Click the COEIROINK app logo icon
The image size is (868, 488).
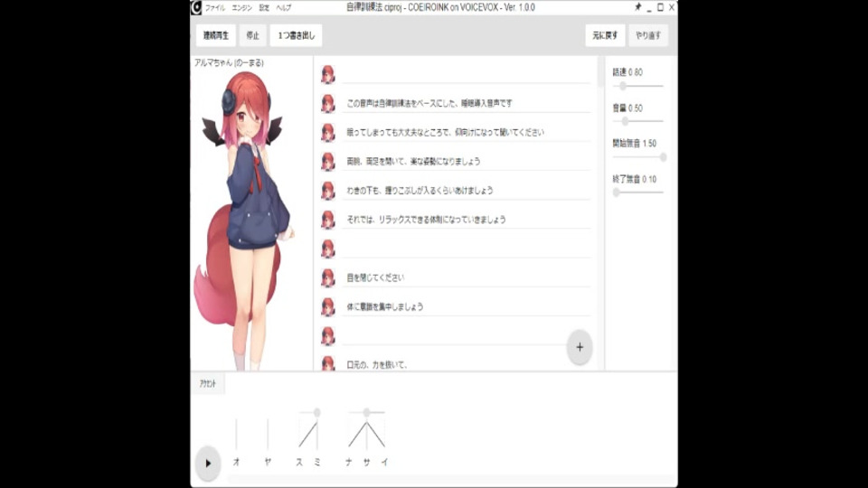(x=196, y=8)
